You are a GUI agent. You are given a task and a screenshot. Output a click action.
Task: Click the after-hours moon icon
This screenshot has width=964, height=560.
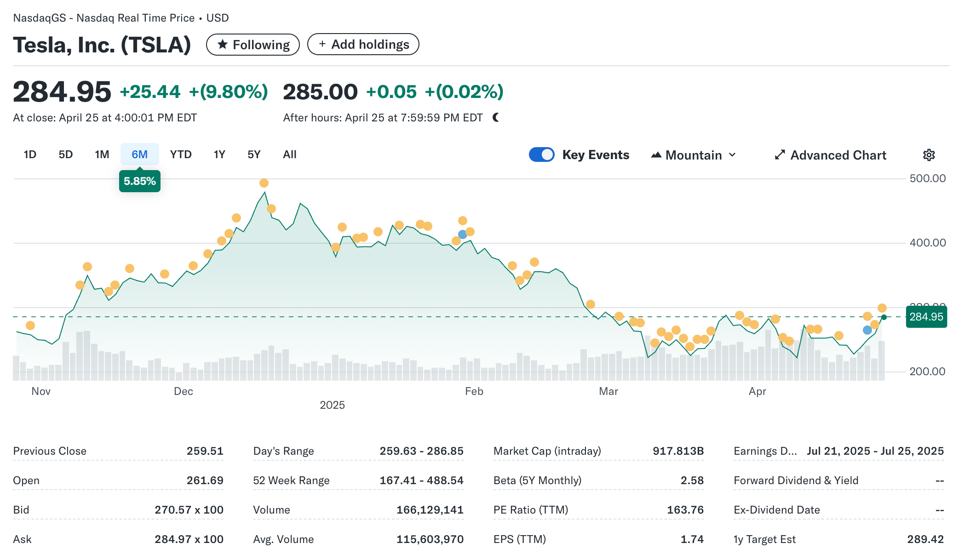tap(496, 118)
